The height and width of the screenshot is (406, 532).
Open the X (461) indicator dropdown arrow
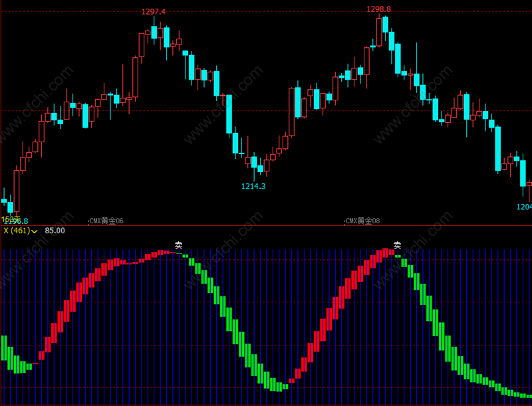click(35, 231)
